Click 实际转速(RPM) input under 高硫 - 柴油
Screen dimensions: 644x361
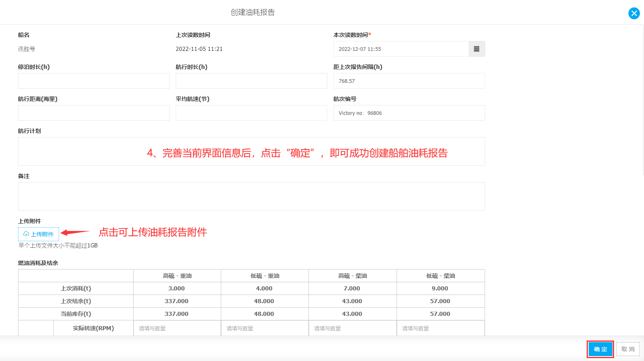[352, 328]
